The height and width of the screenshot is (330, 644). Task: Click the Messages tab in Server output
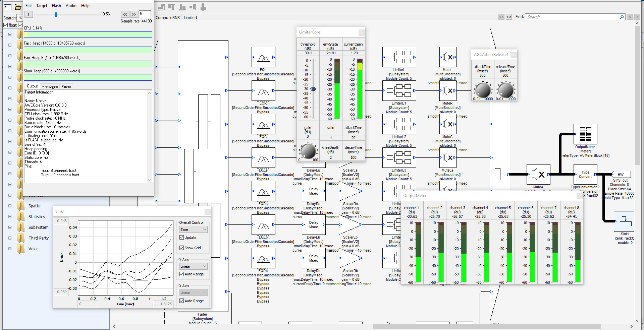(x=50, y=86)
